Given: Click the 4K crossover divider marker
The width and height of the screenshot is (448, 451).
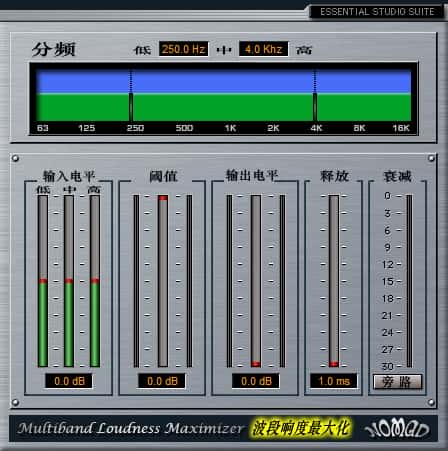Looking at the screenshot, I should tap(315, 96).
